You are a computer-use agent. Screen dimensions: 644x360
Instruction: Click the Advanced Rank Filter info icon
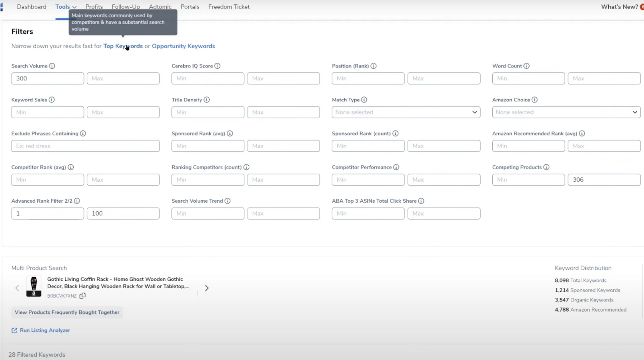point(77,201)
